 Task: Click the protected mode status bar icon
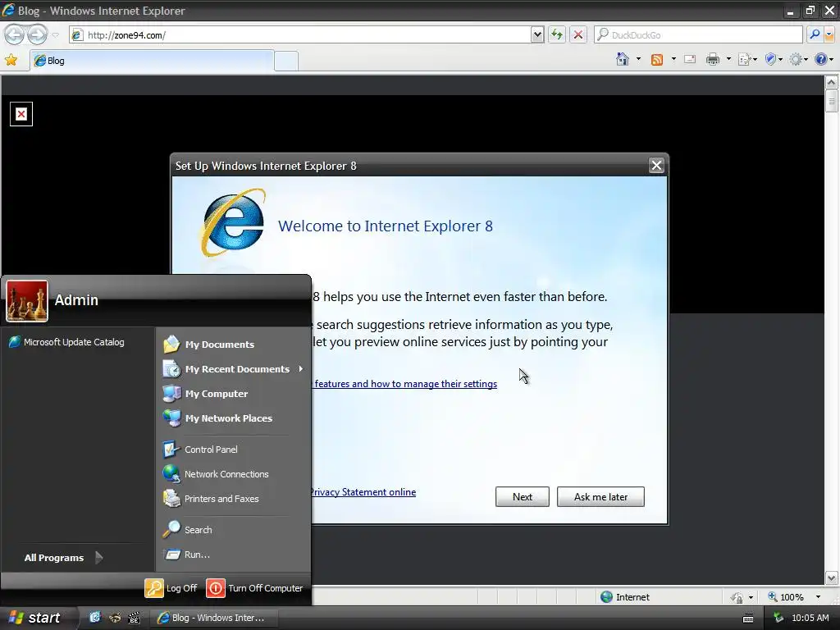(737, 597)
